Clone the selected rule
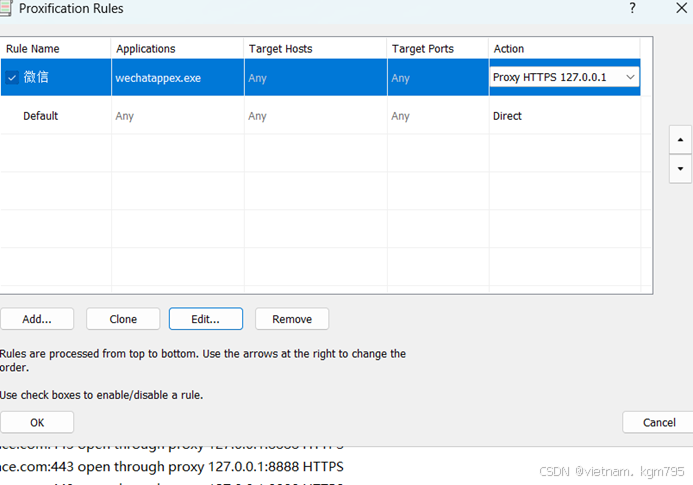The width and height of the screenshot is (693, 485). click(x=123, y=319)
